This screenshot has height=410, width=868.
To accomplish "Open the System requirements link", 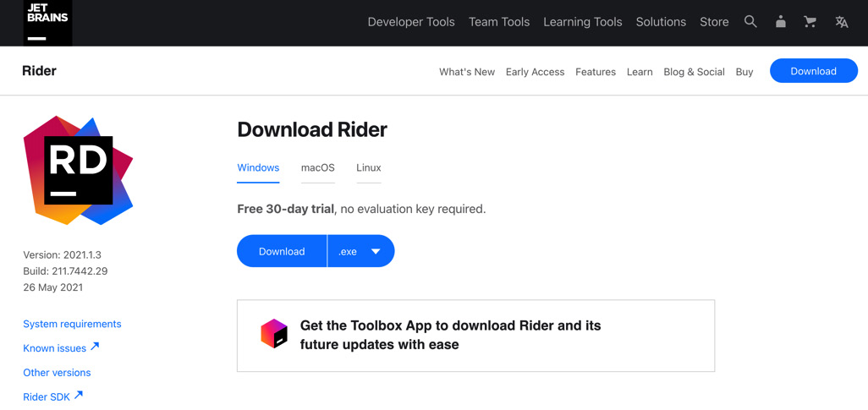I will pyautogui.click(x=72, y=324).
